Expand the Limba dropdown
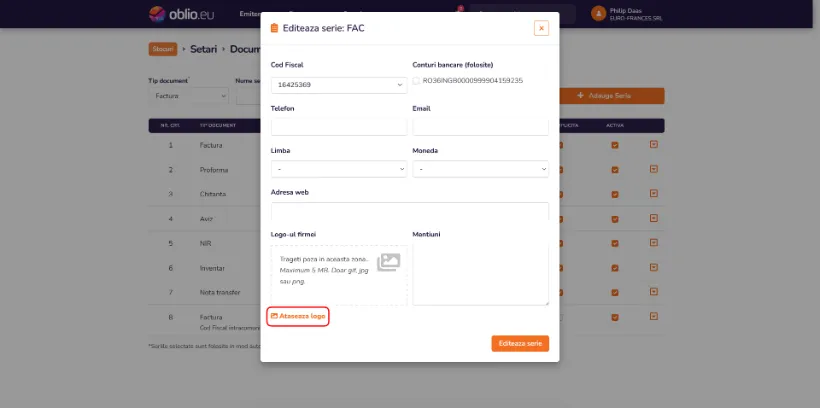Viewport: 820px width, 408px height. (339, 169)
